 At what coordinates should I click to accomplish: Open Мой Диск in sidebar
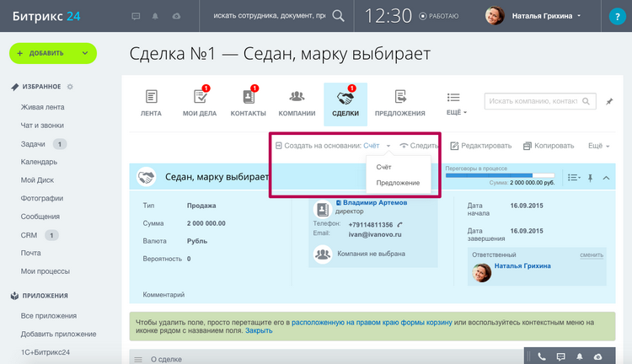(x=37, y=180)
